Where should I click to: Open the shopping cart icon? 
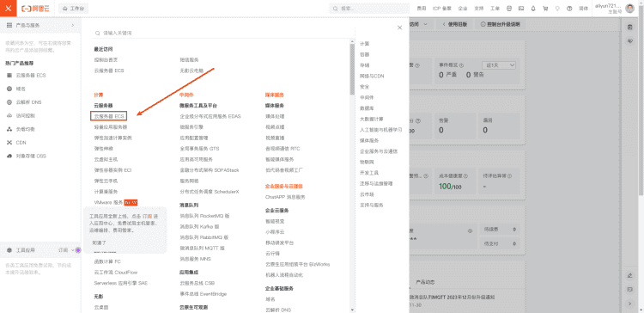tap(545, 9)
